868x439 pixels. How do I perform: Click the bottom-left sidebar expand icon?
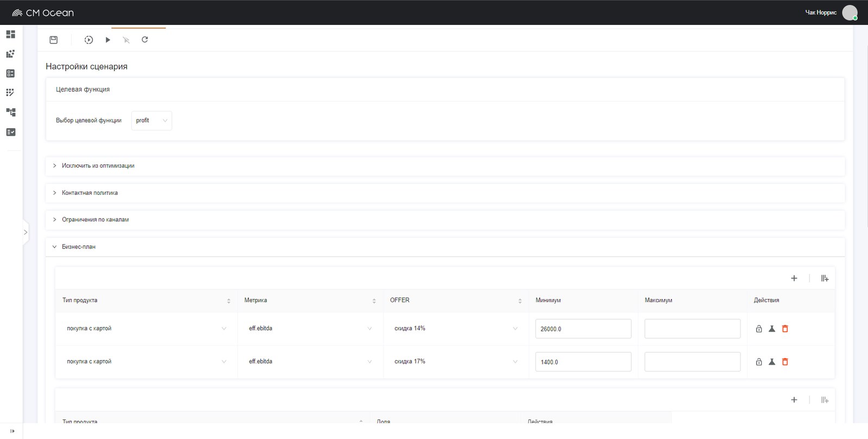tap(12, 431)
